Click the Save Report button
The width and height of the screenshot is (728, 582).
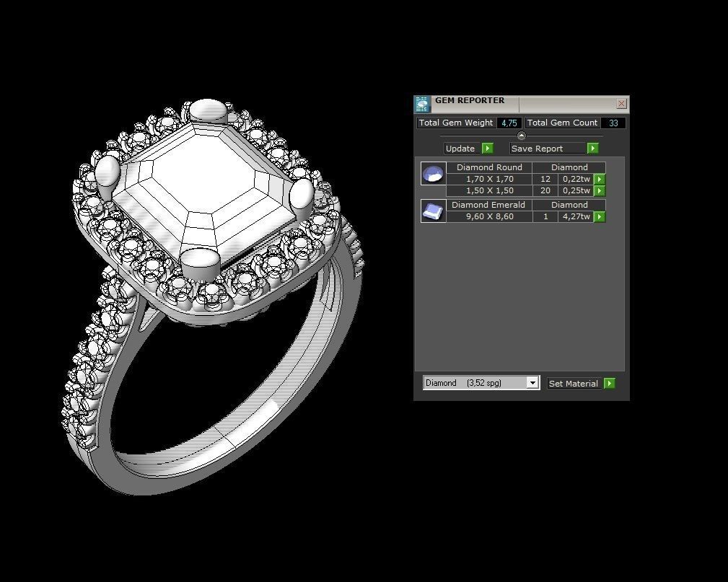tap(548, 149)
